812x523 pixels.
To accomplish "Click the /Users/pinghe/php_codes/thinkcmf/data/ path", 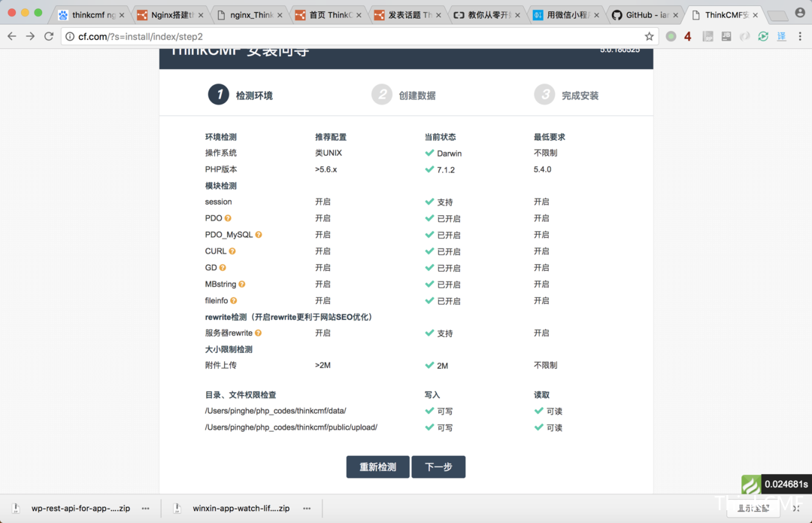I will tap(275, 411).
